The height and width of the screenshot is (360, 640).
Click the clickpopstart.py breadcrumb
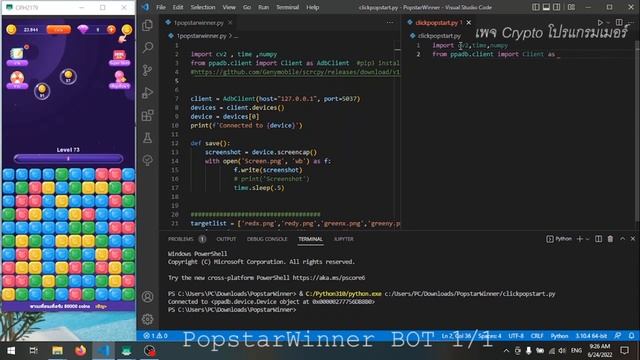[439, 36]
